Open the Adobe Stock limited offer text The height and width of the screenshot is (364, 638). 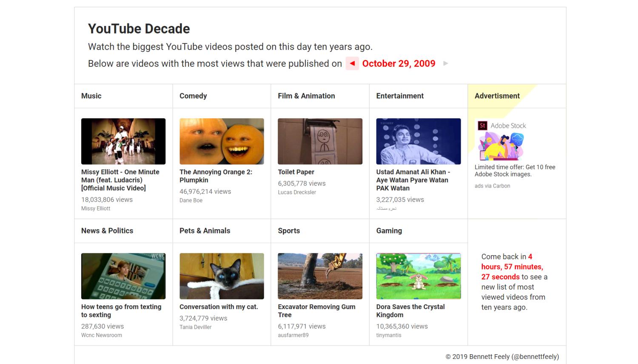[515, 171]
